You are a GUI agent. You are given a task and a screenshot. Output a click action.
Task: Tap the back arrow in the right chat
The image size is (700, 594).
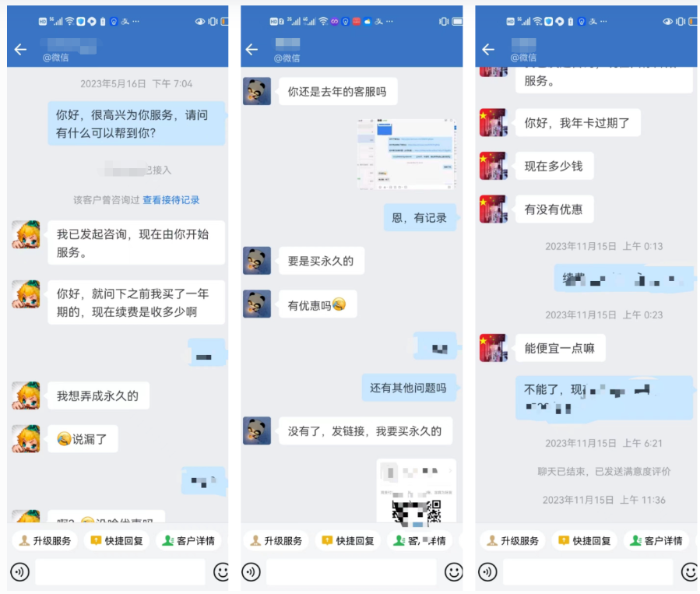(x=488, y=49)
